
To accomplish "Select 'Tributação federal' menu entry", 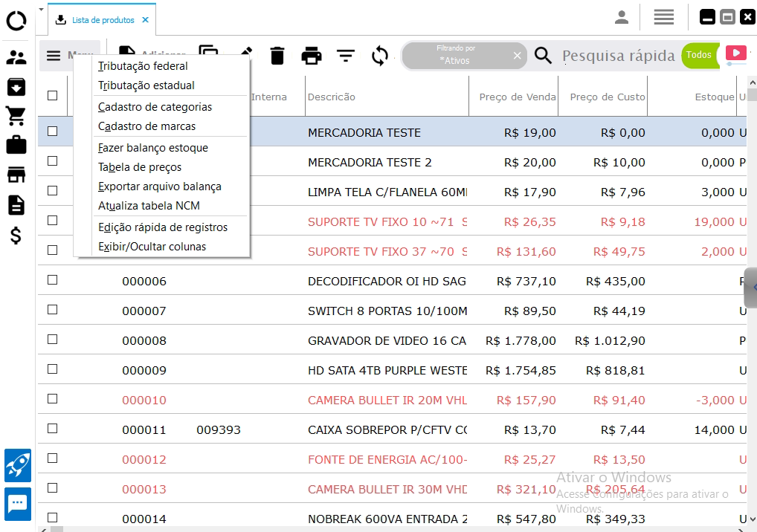I will (x=143, y=66).
